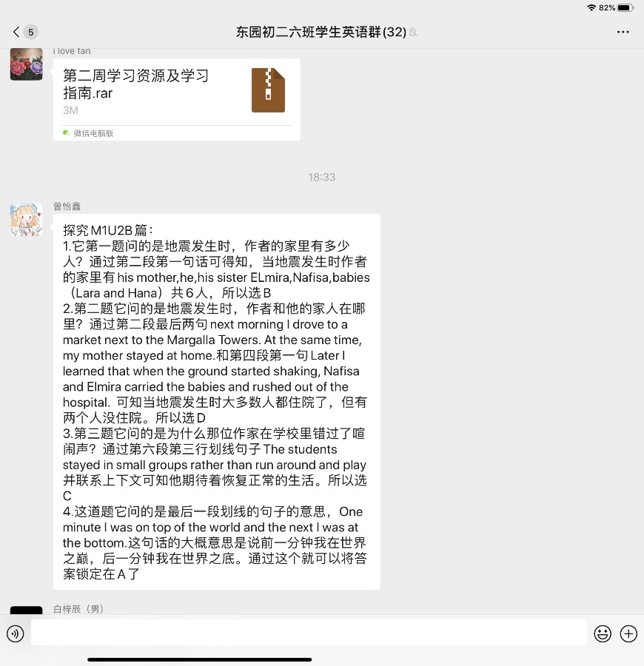Open the 第二周学习资源及学习指南.rar file message
Image resolution: width=644 pixels, height=666 pixels.
tap(177, 99)
